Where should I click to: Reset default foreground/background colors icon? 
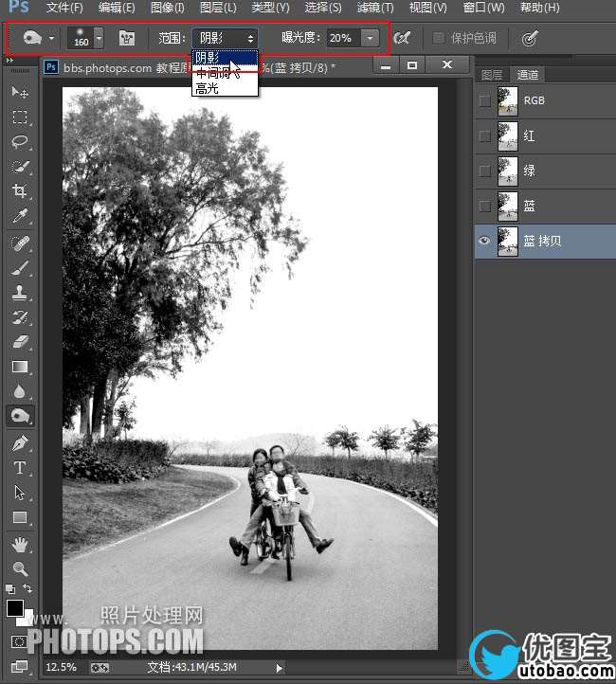pos(10,589)
